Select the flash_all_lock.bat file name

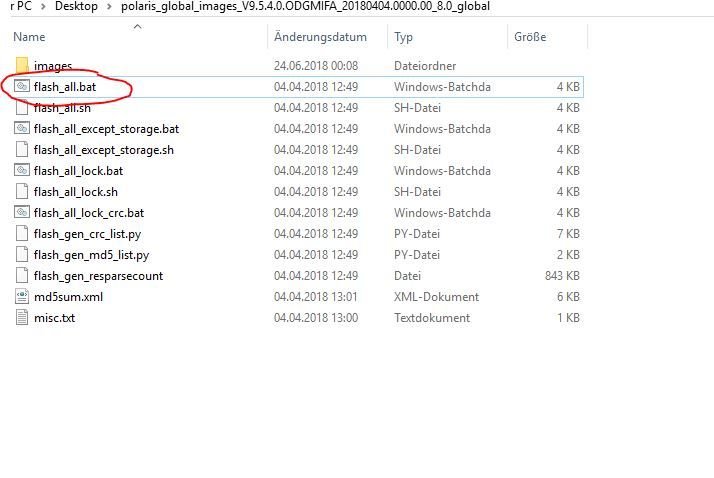(78, 171)
